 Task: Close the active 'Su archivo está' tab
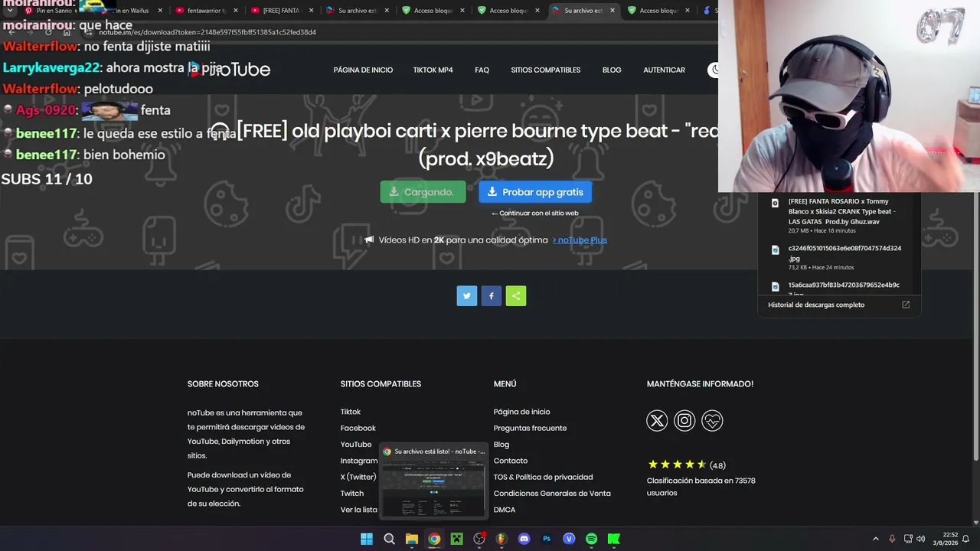[612, 11]
